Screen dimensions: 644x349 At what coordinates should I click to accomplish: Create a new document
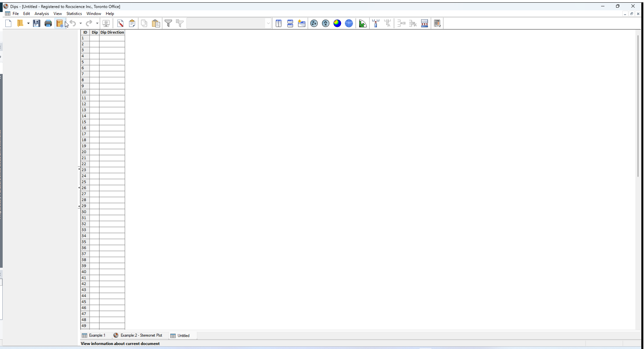8,23
